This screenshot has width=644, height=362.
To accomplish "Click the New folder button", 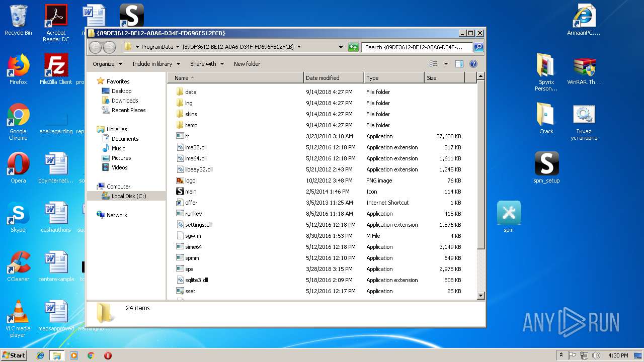I will tap(247, 64).
